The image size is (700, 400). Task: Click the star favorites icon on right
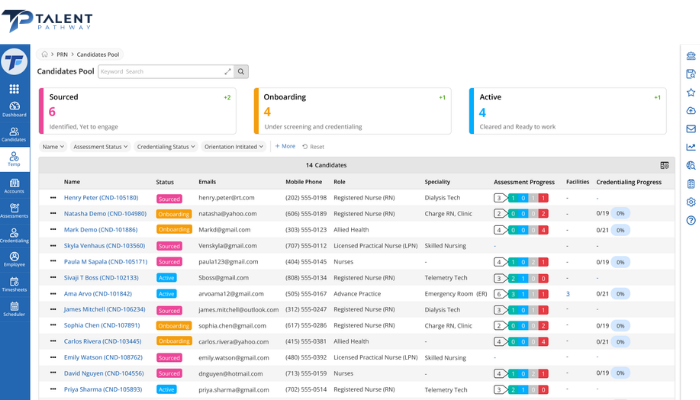691,92
